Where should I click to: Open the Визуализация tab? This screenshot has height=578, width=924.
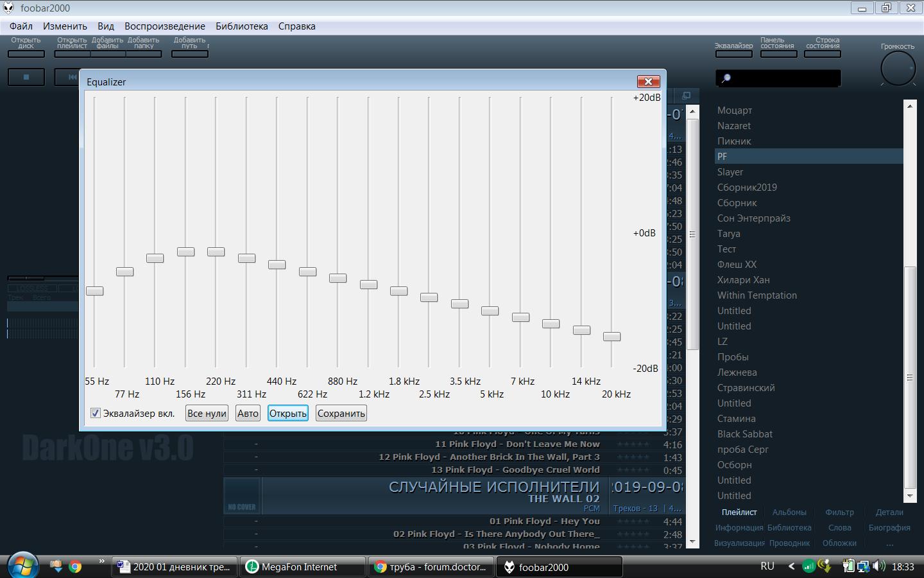point(739,543)
